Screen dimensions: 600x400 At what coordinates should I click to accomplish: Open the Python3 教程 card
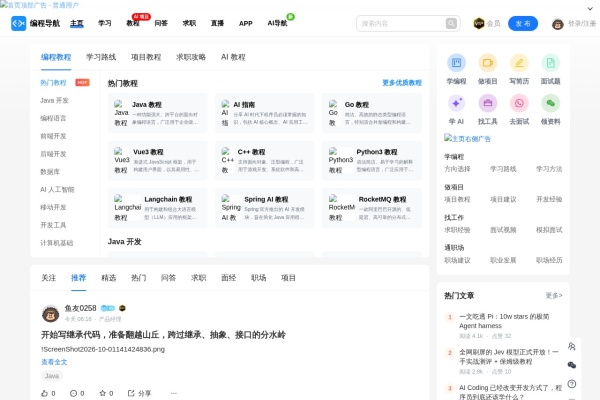coord(372,161)
